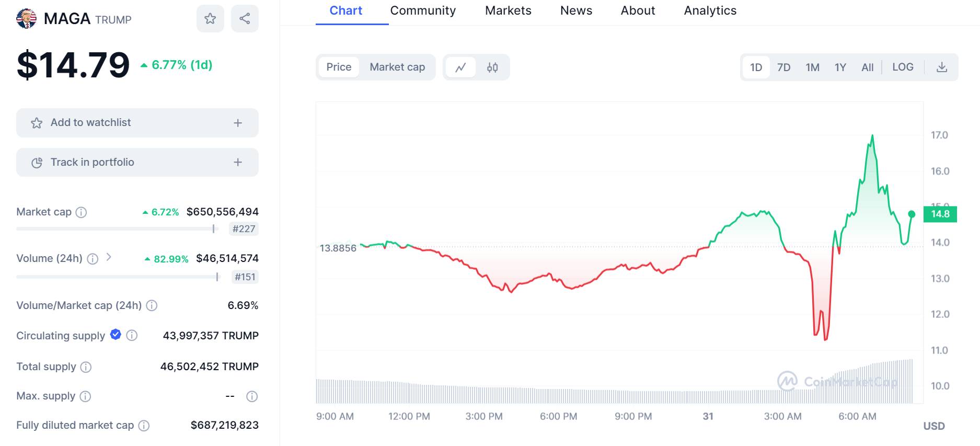Select the 1Y time range
980x446 pixels.
(x=840, y=67)
